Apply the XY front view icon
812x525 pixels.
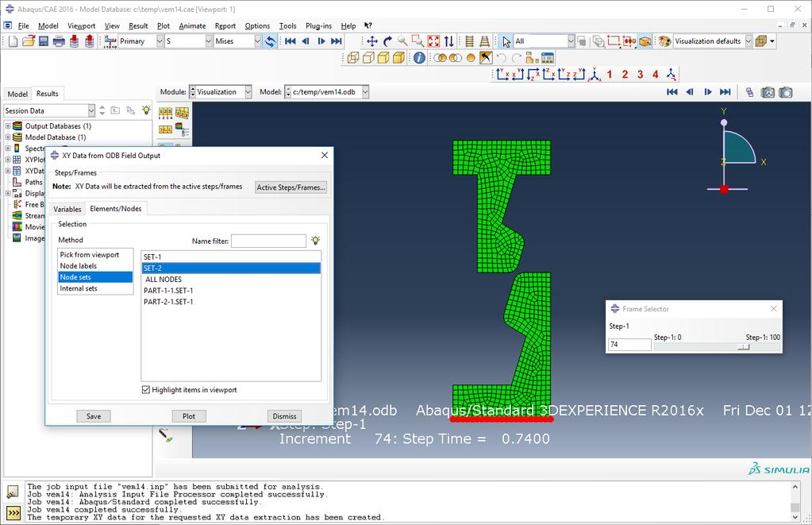502,74
